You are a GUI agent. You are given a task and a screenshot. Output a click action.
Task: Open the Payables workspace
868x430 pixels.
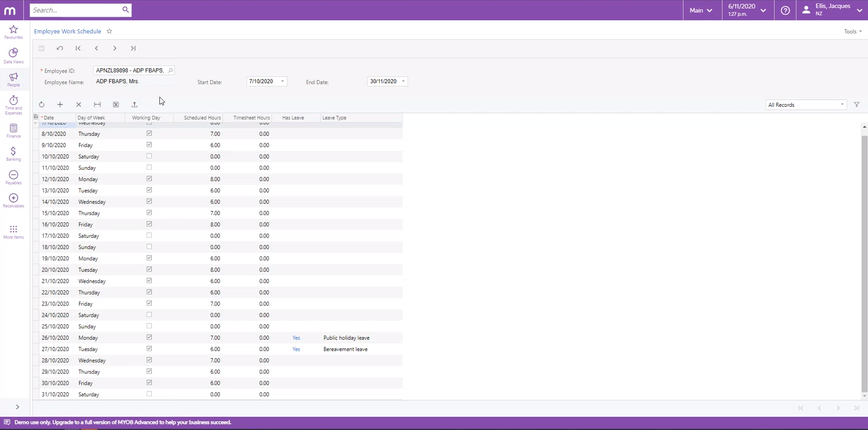tap(14, 177)
